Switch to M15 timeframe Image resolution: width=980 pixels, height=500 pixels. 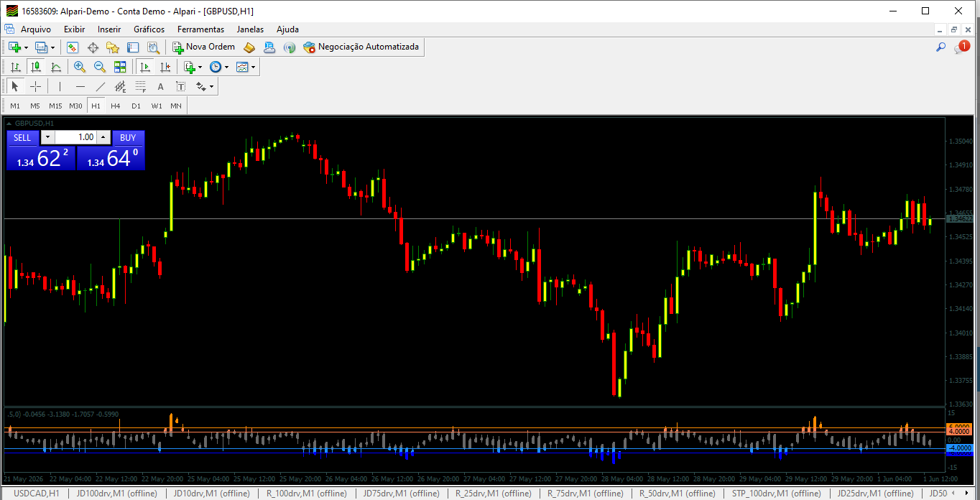pyautogui.click(x=55, y=106)
